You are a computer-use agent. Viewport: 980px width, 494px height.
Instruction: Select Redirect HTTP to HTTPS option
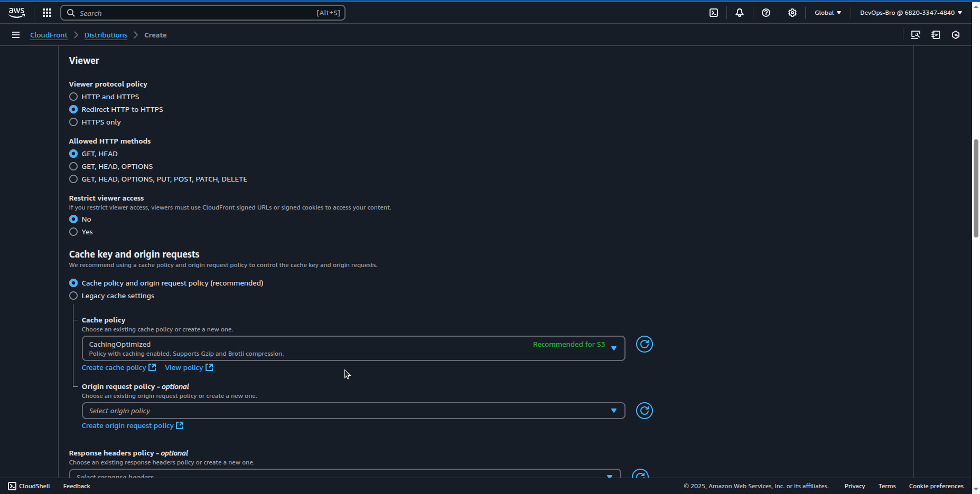tap(73, 109)
